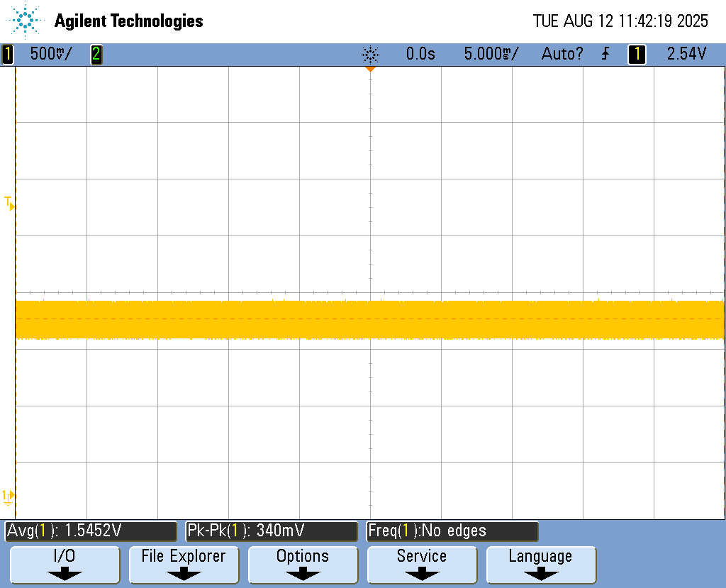
Task: Click the orange trigger time reference triangle
Action: (x=369, y=70)
